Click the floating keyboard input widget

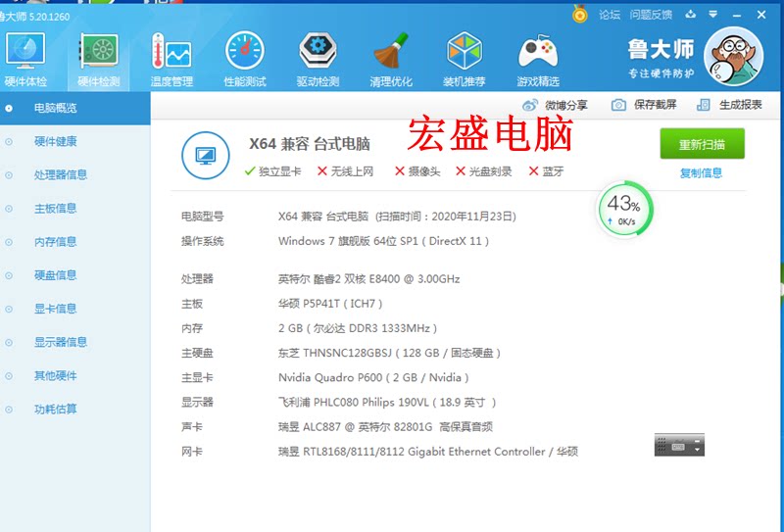click(x=679, y=445)
